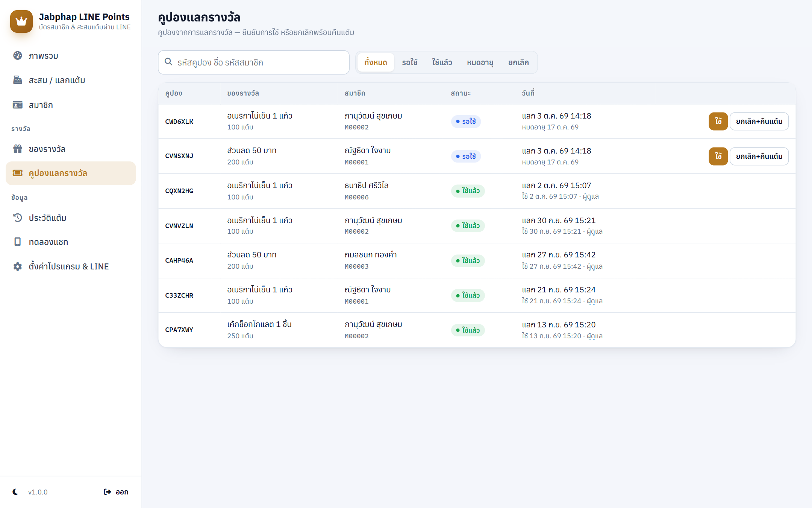Open สะสม / แลกแต้ม cash register icon
This screenshot has width=812, height=508.
(18, 80)
